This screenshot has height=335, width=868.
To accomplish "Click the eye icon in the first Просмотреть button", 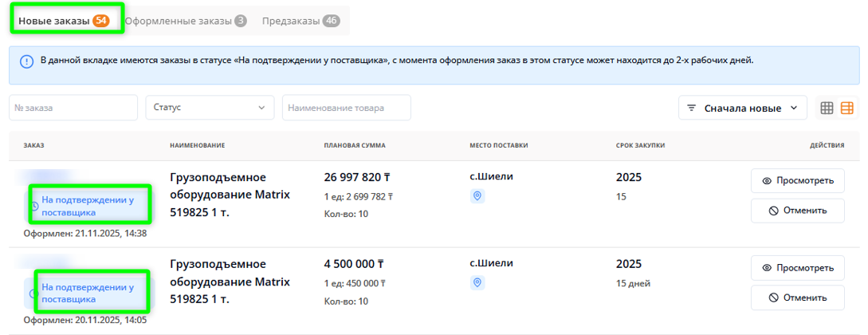I will pyautogui.click(x=767, y=181).
